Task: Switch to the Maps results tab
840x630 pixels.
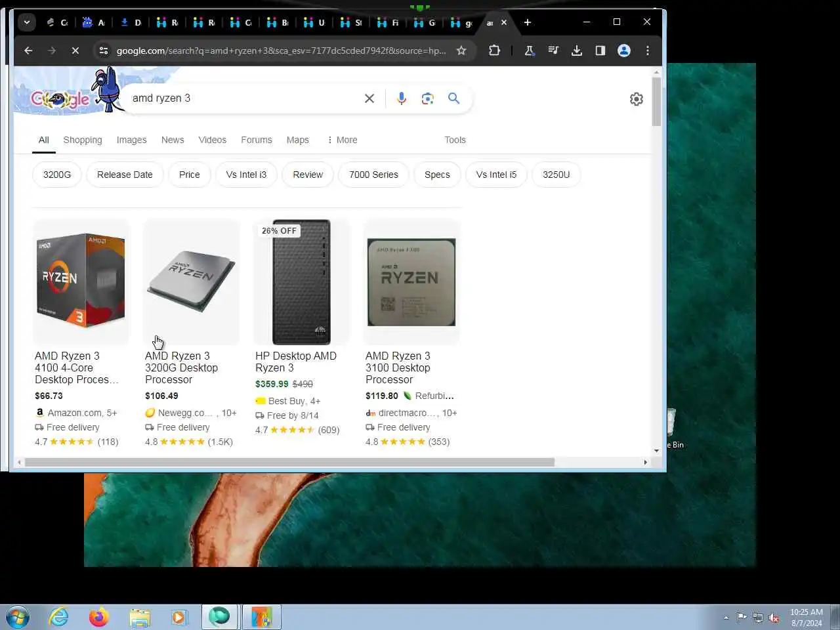Action: point(297,140)
